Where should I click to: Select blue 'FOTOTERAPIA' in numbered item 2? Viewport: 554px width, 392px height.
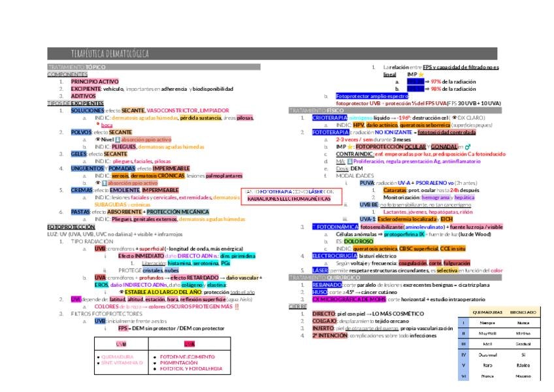pos(331,132)
